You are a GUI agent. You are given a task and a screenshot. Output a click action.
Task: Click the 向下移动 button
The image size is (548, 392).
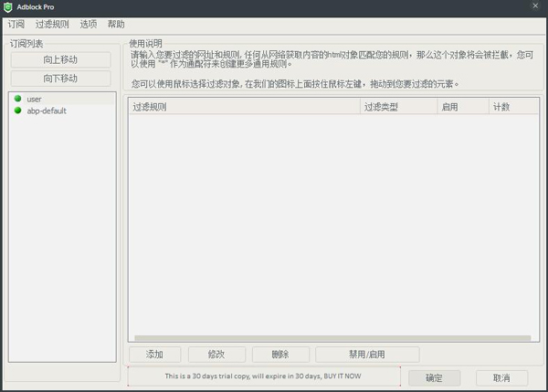tap(61, 79)
